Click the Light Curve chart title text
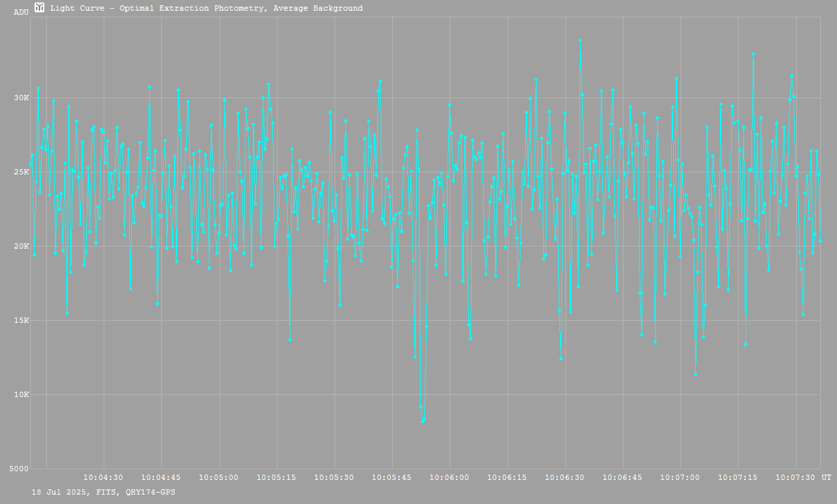 click(207, 9)
